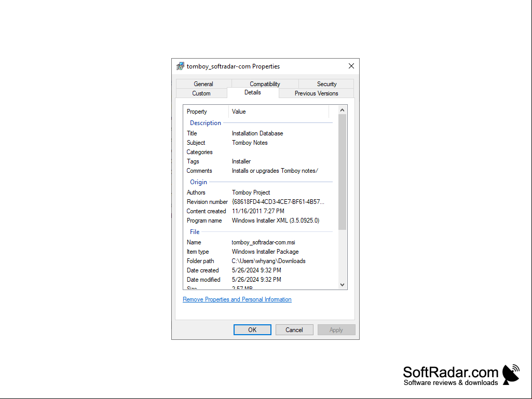
Task: Click the 'Categories' property label
Action: 199,152
